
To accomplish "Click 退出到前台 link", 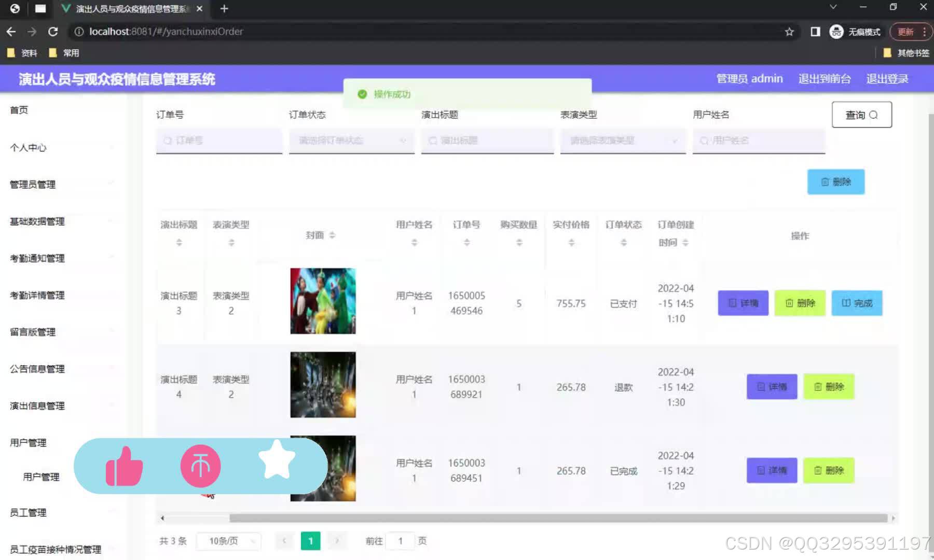I will coord(825,79).
